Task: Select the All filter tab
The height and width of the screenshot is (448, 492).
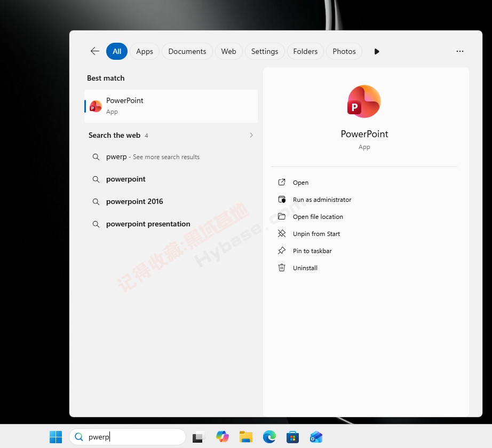Action: 117,51
